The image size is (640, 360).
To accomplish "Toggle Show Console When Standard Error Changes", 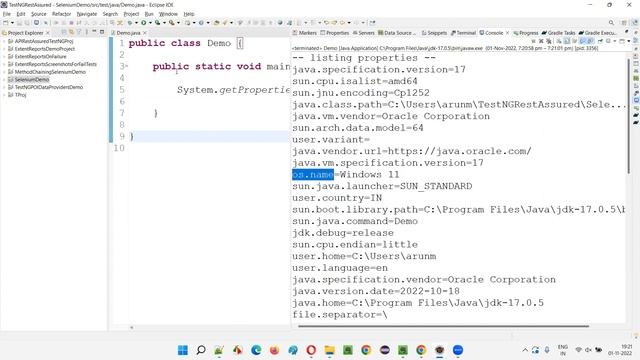I will [590, 41].
